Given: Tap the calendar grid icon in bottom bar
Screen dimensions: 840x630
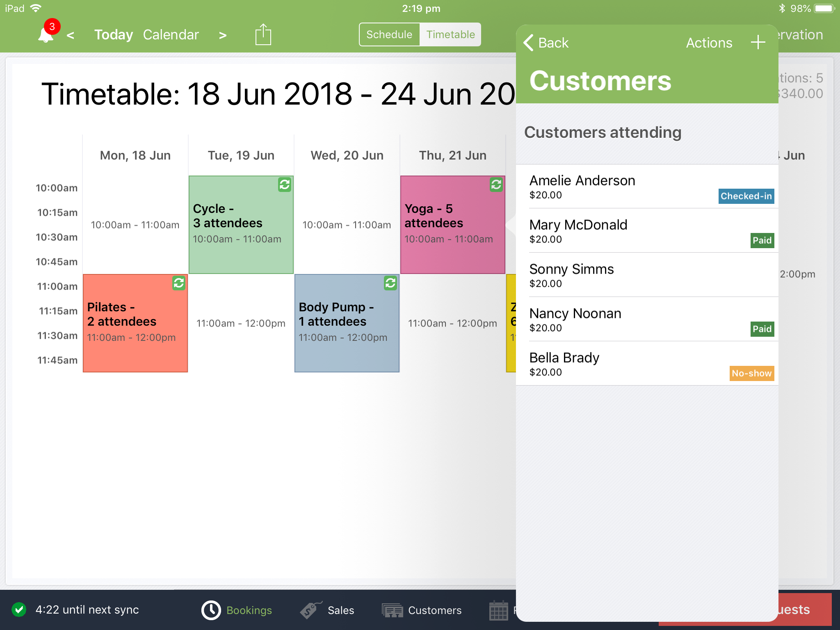Looking at the screenshot, I should pyautogui.click(x=499, y=610).
